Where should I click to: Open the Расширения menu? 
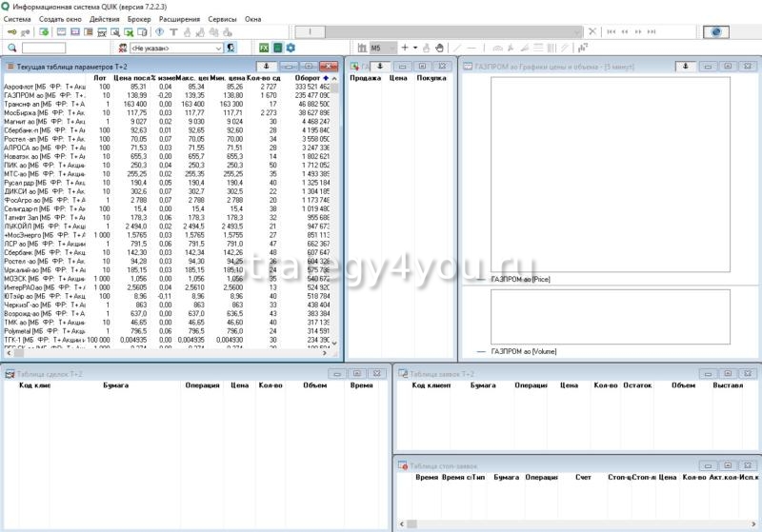coord(179,19)
